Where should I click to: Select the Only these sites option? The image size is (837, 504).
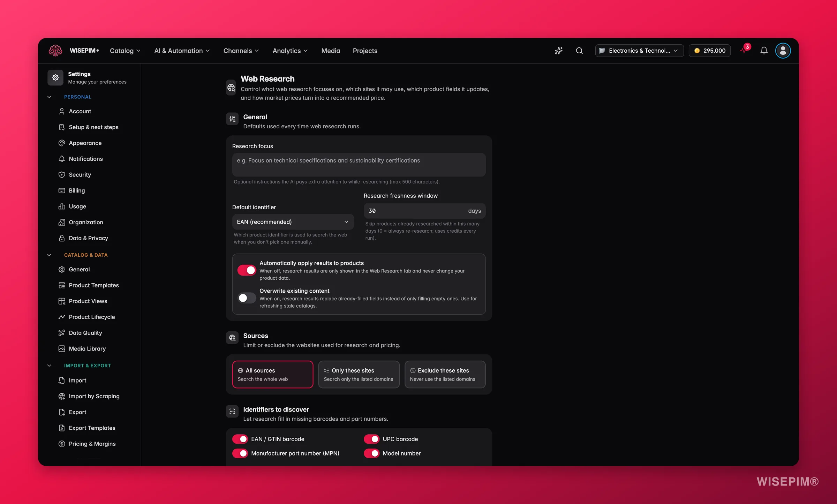(x=359, y=374)
